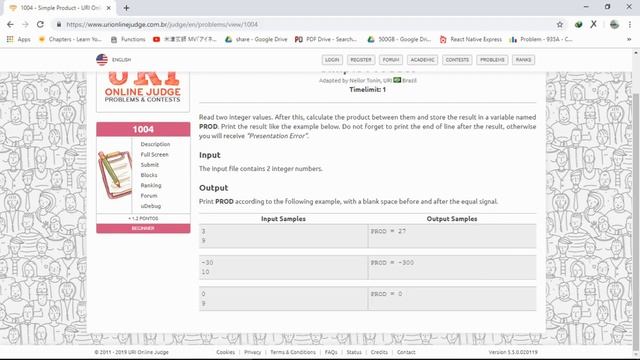Open the CONTESTS menu item
The width and height of the screenshot is (640, 360).
(x=457, y=60)
